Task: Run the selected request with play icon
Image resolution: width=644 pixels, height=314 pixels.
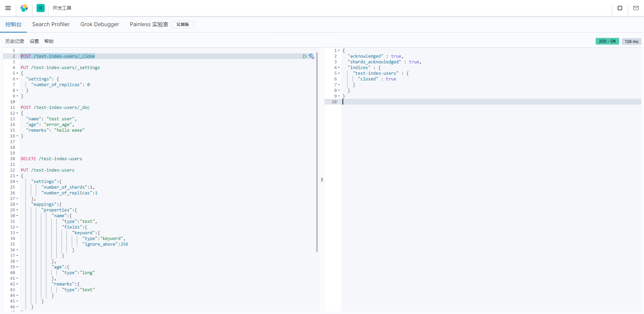Action: pyautogui.click(x=305, y=56)
